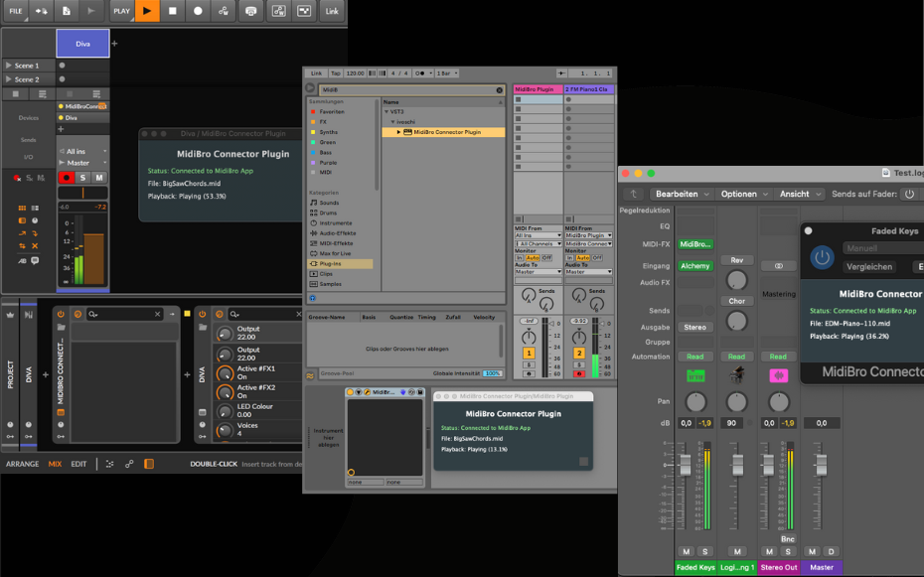Select Synths collection in Ableton browser
924x577 pixels.
[329, 132]
